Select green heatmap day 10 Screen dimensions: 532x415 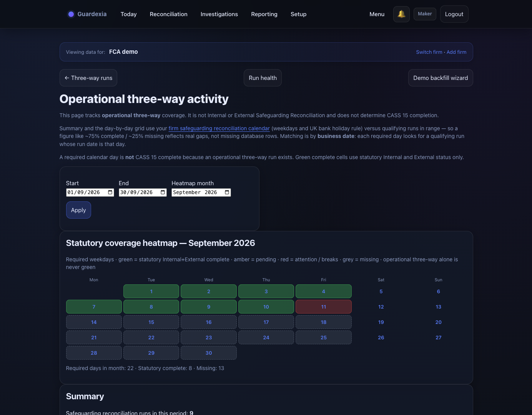pyautogui.click(x=266, y=307)
